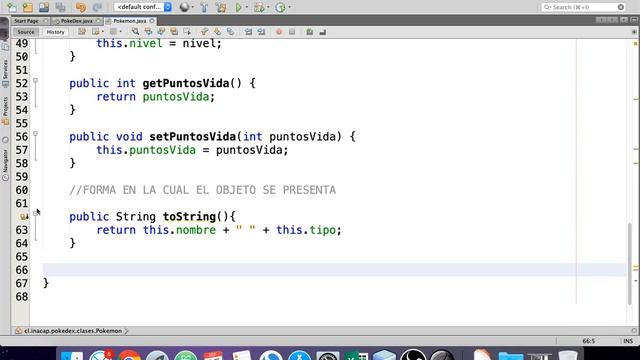
Task: Expand the Run project dropdown arrow
Action: tap(247, 7)
